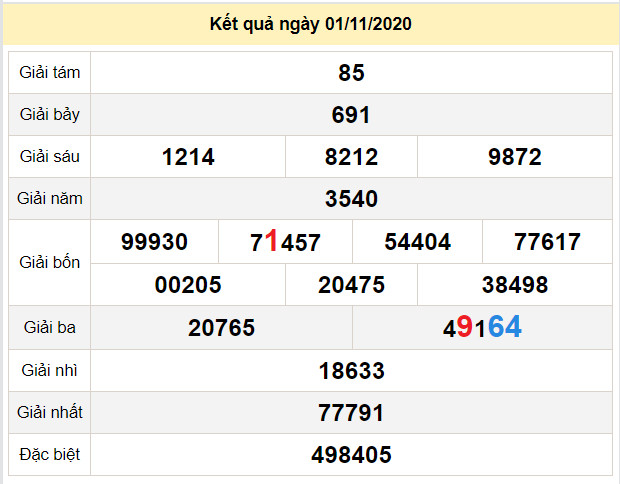Select the 'Giải nhất' row label

(x=50, y=412)
